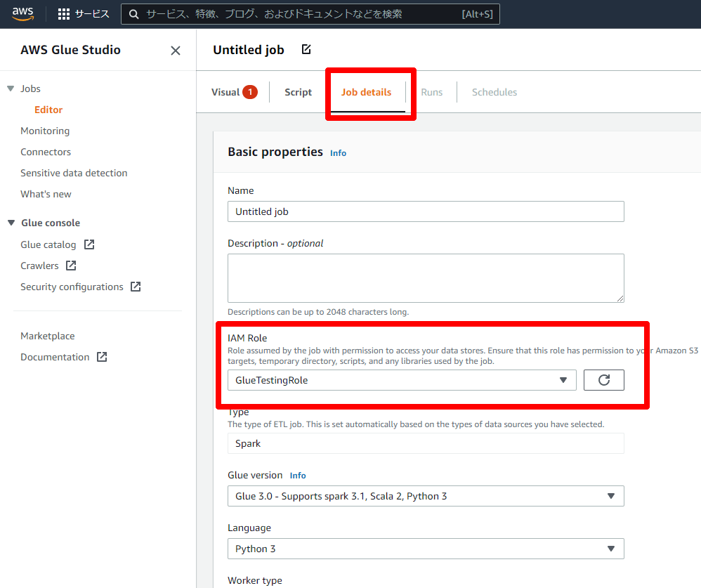Click the [Alt+S] shortcut hint

coord(477,14)
